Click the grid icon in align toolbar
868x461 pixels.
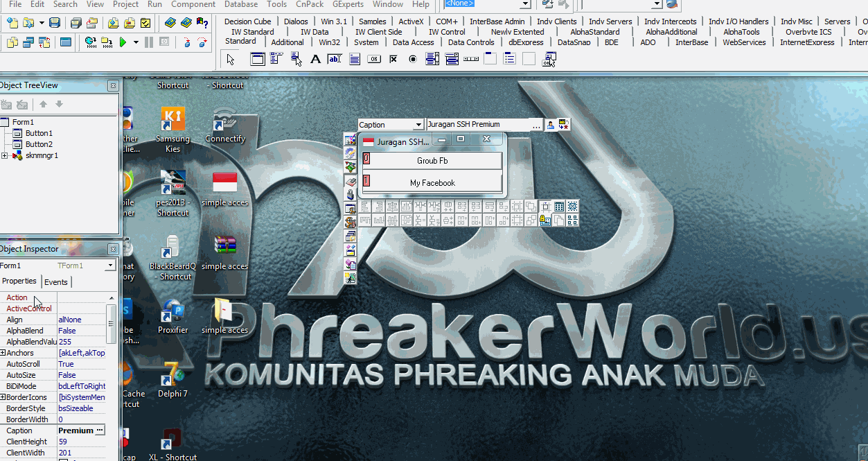[x=559, y=207]
